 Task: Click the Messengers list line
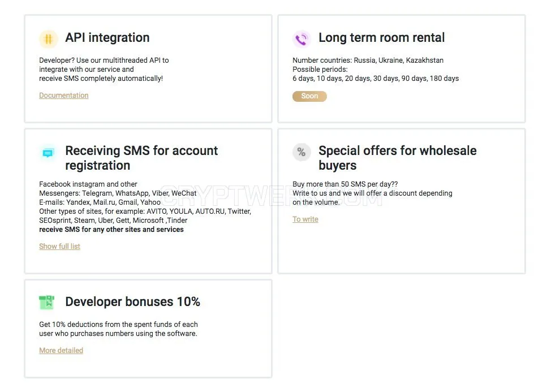pyautogui.click(x=118, y=193)
